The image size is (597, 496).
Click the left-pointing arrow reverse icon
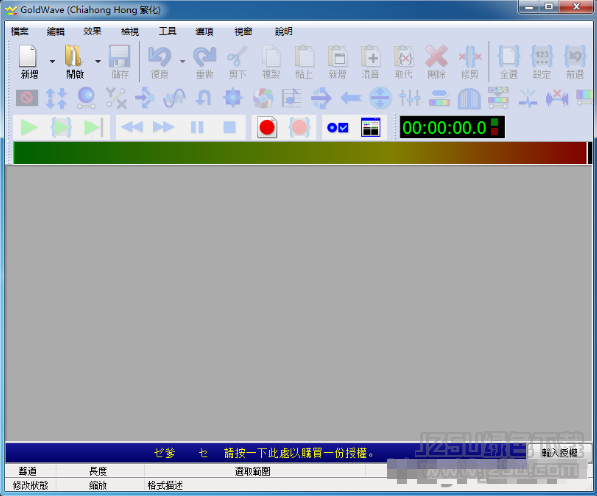(x=351, y=98)
